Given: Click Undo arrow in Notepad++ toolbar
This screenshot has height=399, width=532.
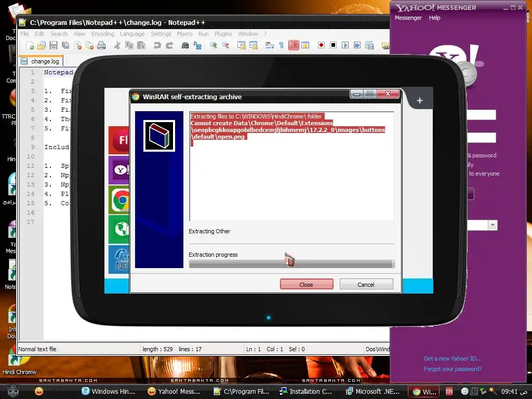Looking at the screenshot, I should [157, 45].
